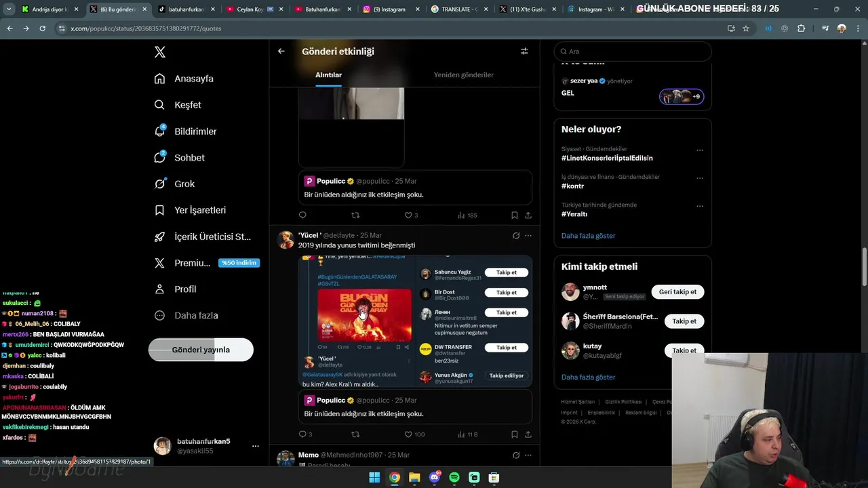Open Grok explain icon on Yücel's post

pos(516,236)
